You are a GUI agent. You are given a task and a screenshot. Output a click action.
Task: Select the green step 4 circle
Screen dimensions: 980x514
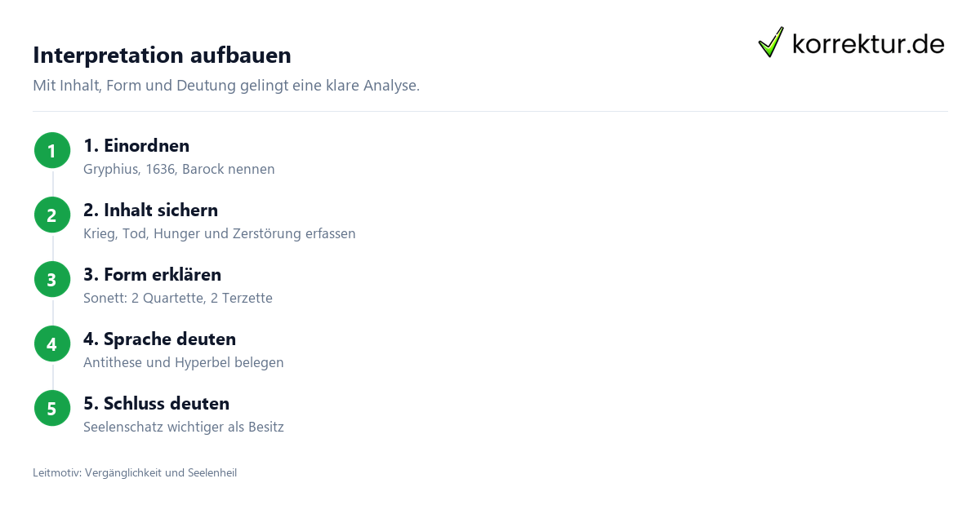(52, 343)
